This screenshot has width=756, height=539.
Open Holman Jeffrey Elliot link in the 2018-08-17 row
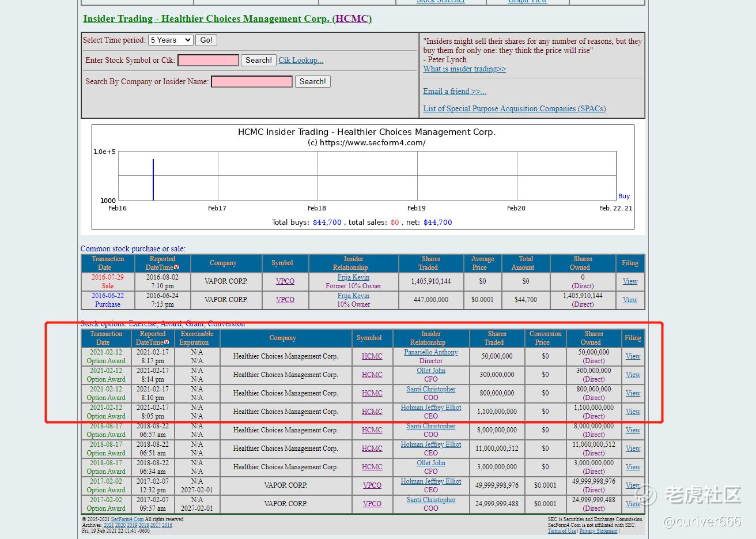click(x=431, y=444)
